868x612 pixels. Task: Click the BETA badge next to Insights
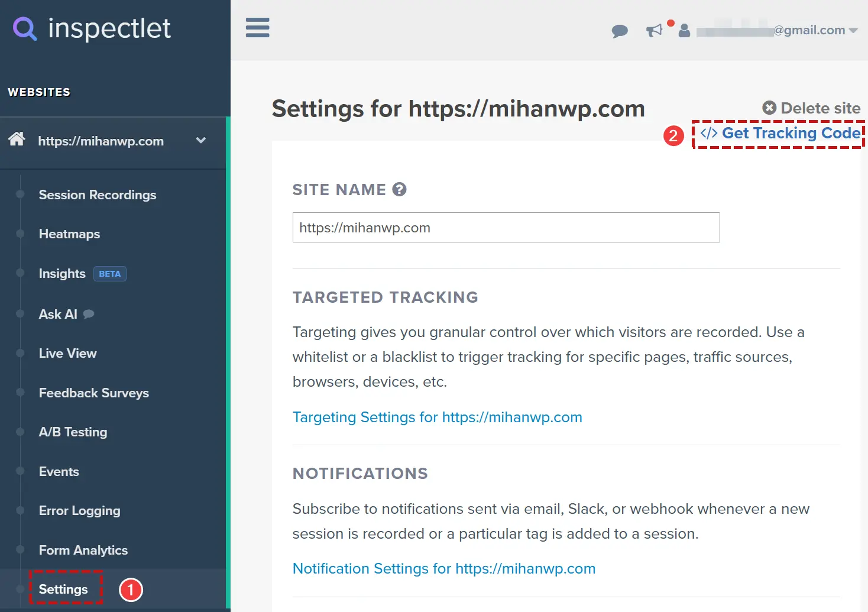point(110,274)
